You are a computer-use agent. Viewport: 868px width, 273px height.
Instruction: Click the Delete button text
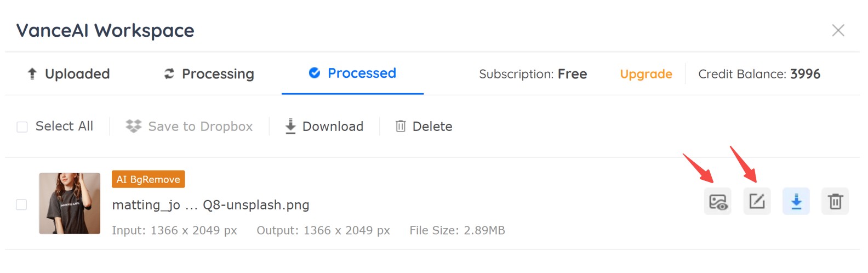[432, 127]
